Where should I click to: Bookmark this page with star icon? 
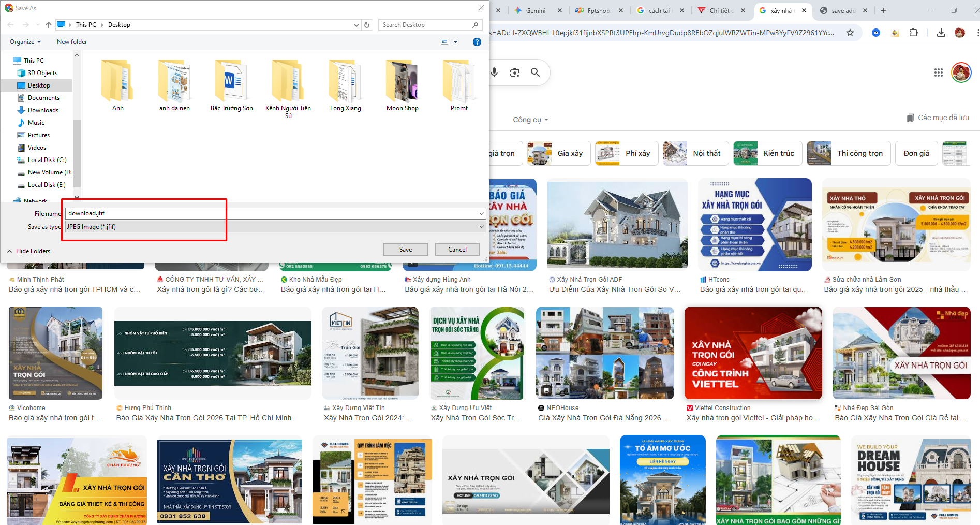(850, 33)
